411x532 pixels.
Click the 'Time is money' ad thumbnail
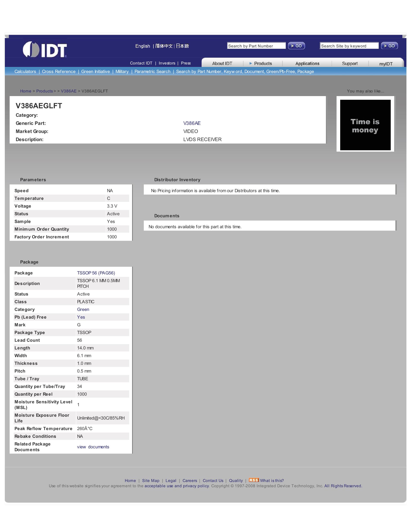coord(365,125)
